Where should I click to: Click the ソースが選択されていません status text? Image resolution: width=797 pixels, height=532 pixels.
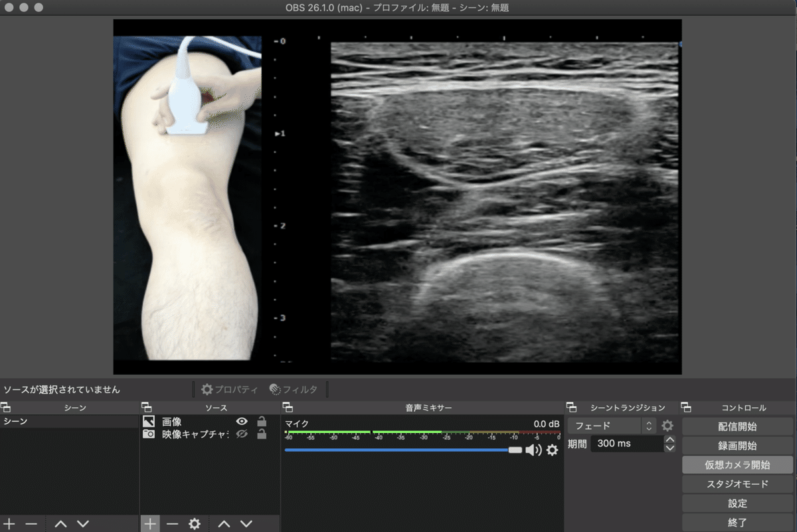(x=61, y=390)
